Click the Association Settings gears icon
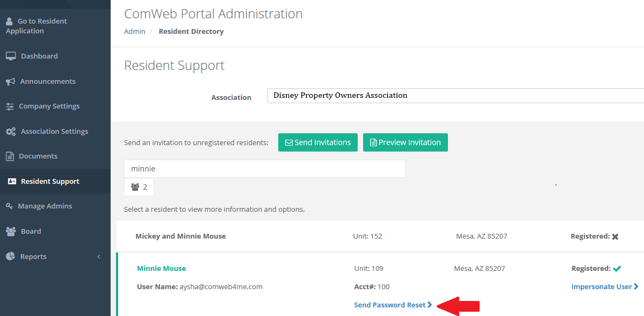Image resolution: width=644 pixels, height=316 pixels. pyautogui.click(x=11, y=132)
